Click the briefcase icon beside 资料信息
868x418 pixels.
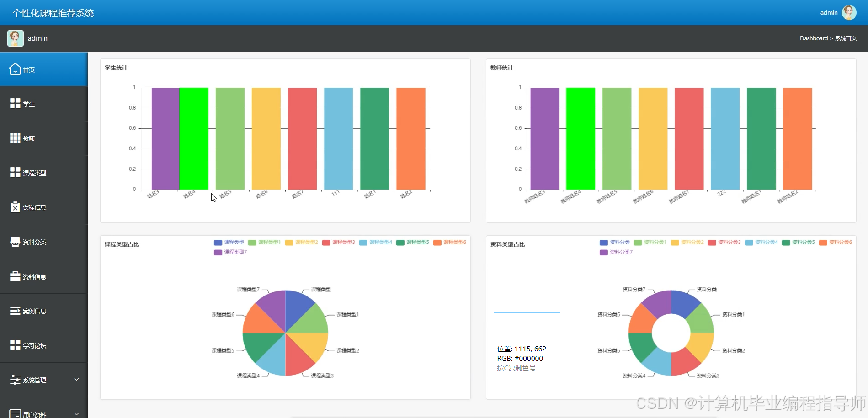click(15, 276)
